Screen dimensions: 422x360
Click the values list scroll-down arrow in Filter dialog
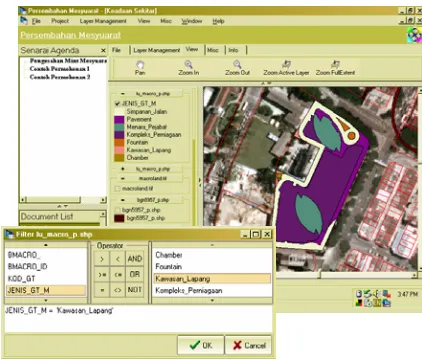coord(212,301)
